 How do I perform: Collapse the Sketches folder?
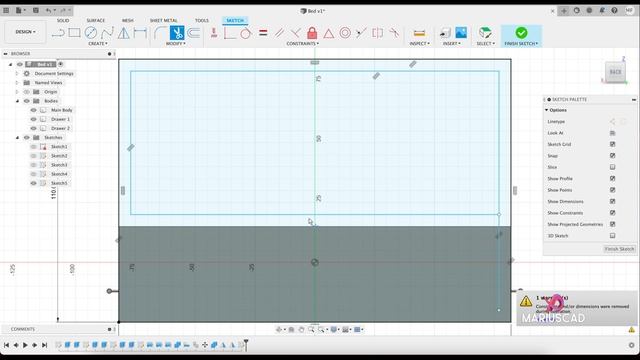pyautogui.click(x=18, y=138)
